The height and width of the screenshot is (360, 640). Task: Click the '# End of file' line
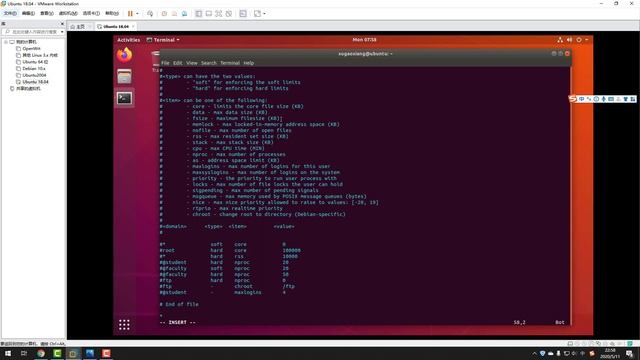(179, 304)
